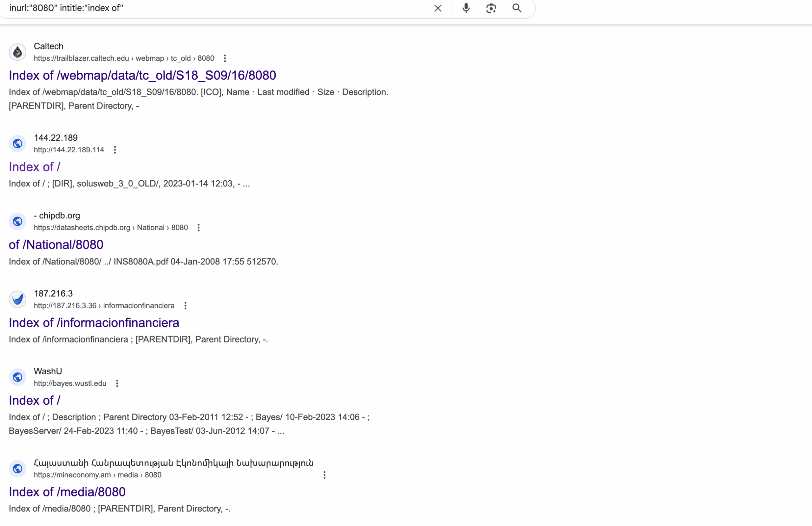Viewport: 812px width, 526px height.
Task: Click snippet 'Index of /media/8080 ; [PARENTDIR]'
Action: tap(119, 509)
